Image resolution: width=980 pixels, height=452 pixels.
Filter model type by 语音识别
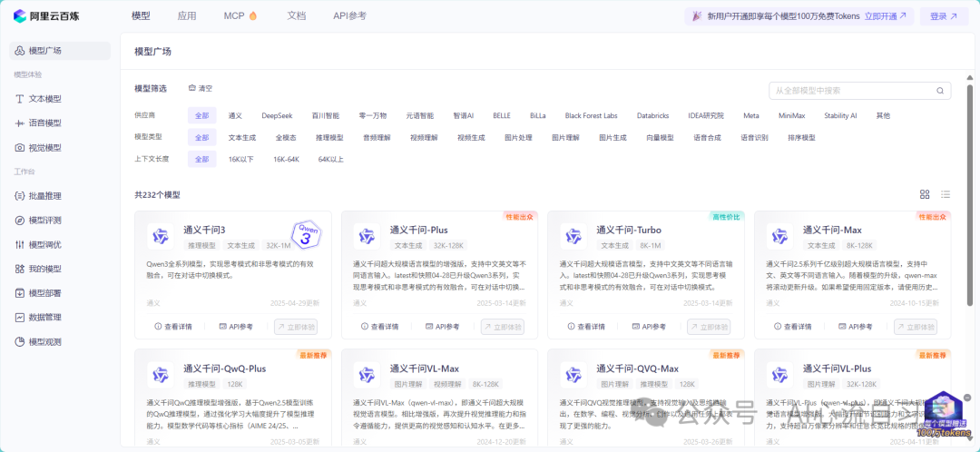click(754, 138)
